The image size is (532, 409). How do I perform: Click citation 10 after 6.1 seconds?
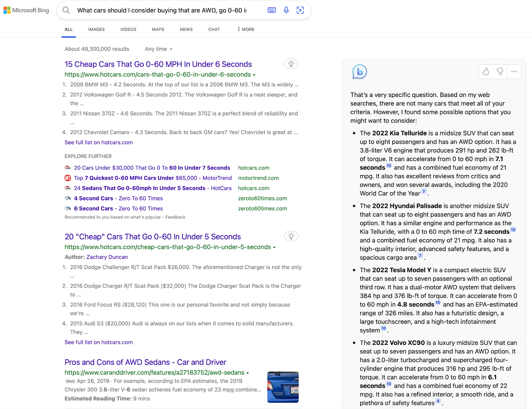pyautogui.click(x=389, y=384)
